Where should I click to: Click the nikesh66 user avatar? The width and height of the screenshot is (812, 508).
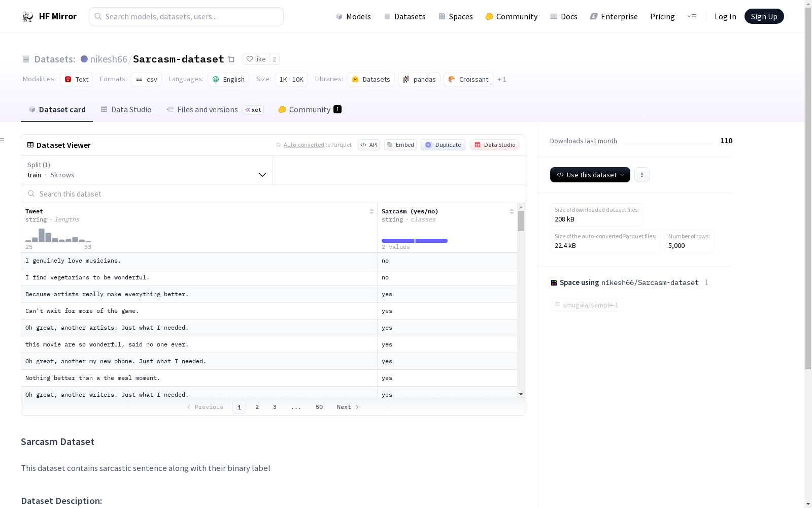point(84,59)
